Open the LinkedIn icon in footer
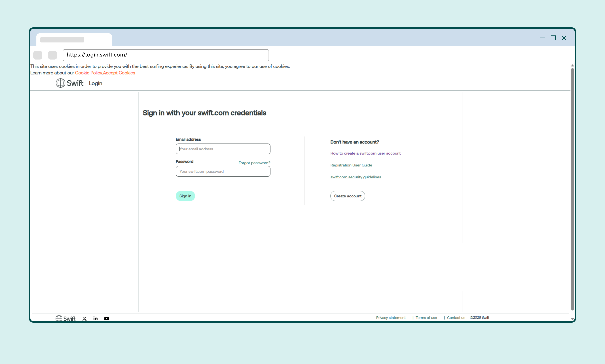 tap(95, 318)
